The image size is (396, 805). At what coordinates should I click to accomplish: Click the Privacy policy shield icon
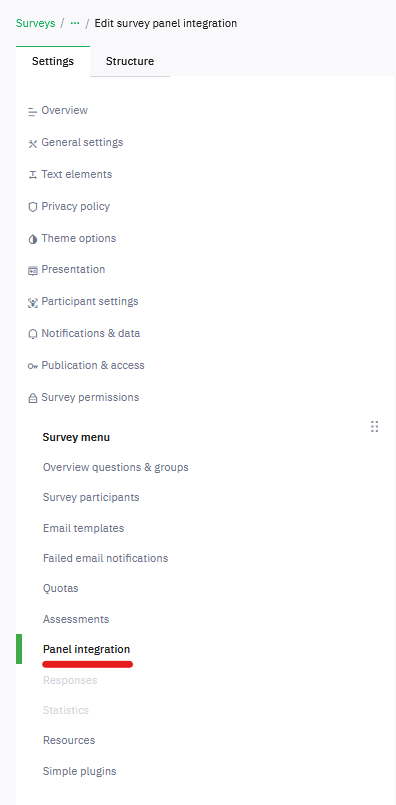coord(33,207)
